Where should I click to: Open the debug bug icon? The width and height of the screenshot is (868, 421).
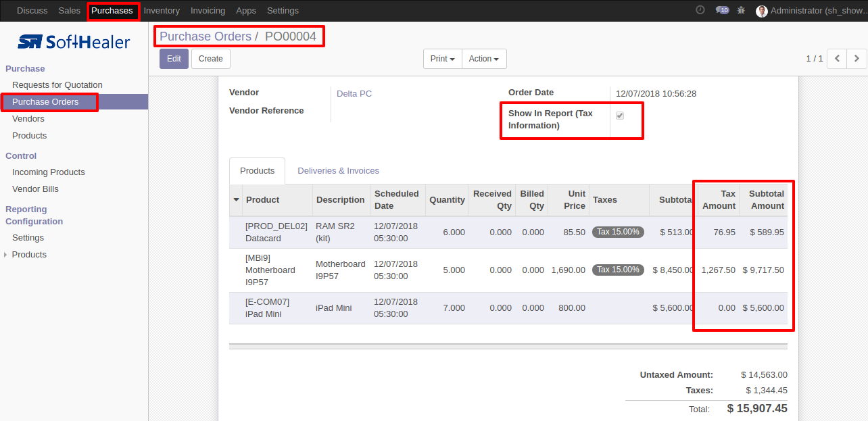click(742, 10)
